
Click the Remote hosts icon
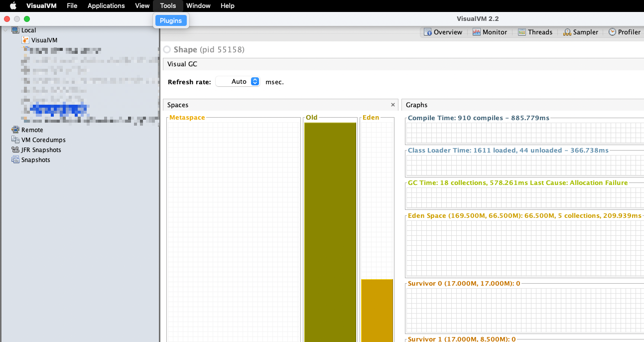[x=15, y=130]
